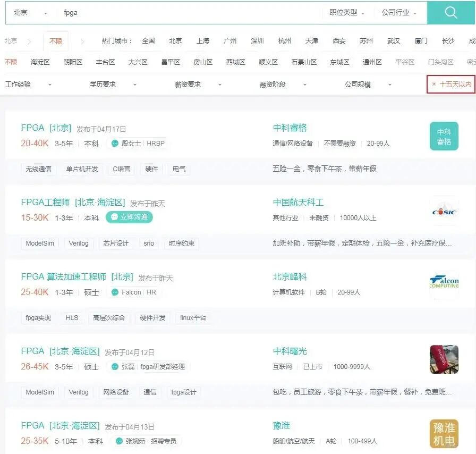Remove the 十五天以内 filter

(434, 84)
